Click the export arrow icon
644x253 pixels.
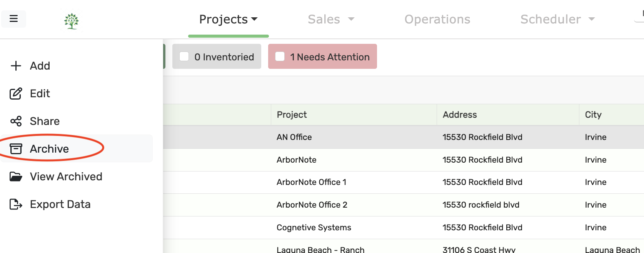(16, 204)
